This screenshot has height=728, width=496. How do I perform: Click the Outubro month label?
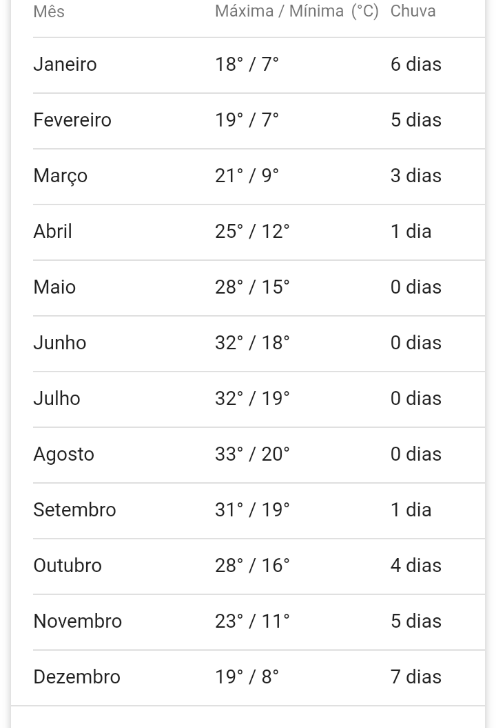pos(67,566)
